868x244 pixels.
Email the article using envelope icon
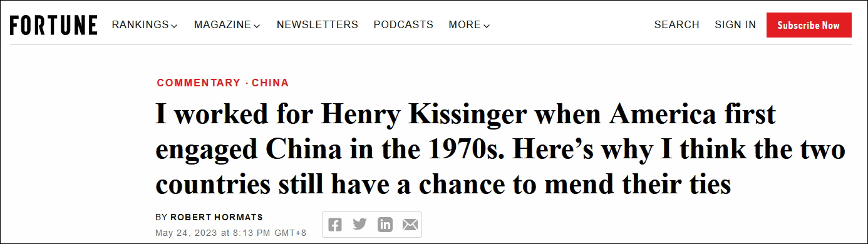coord(410,224)
